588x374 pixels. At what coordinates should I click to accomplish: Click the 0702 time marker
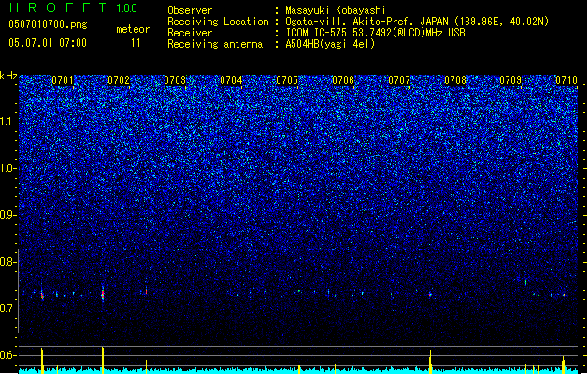pyautogui.click(x=119, y=80)
